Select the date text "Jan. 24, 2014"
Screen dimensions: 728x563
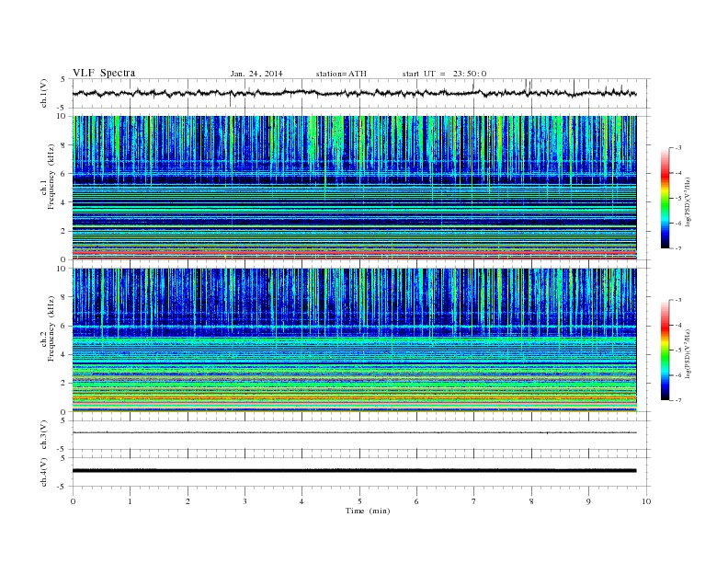(256, 74)
